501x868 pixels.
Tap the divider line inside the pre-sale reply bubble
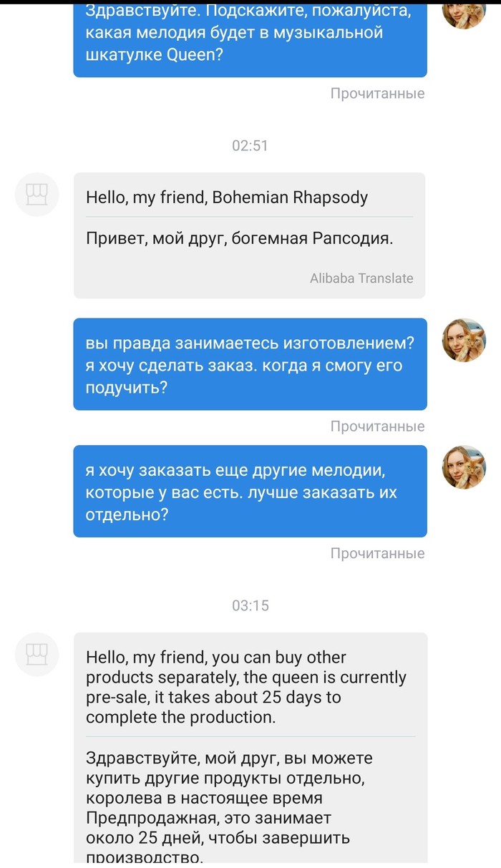250,736
